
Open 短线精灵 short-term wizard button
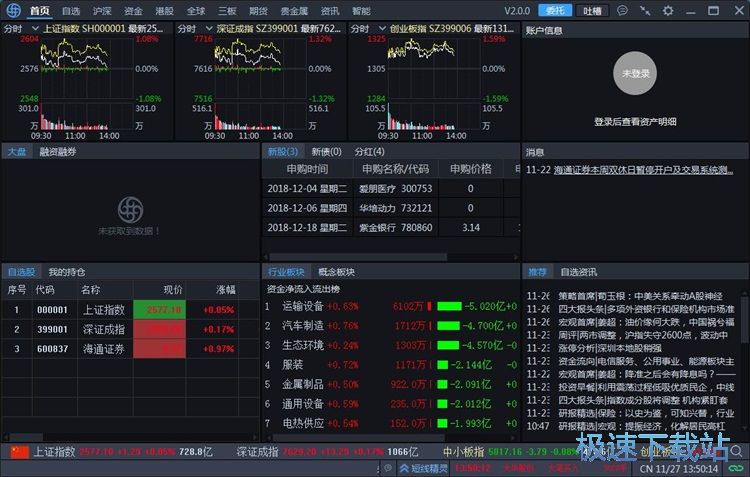click(x=424, y=468)
